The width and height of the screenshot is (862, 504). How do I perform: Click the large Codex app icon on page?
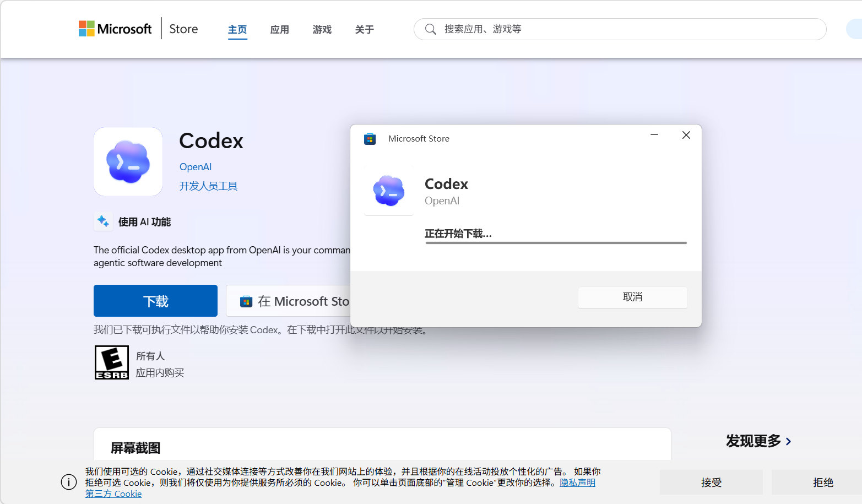[x=128, y=161]
